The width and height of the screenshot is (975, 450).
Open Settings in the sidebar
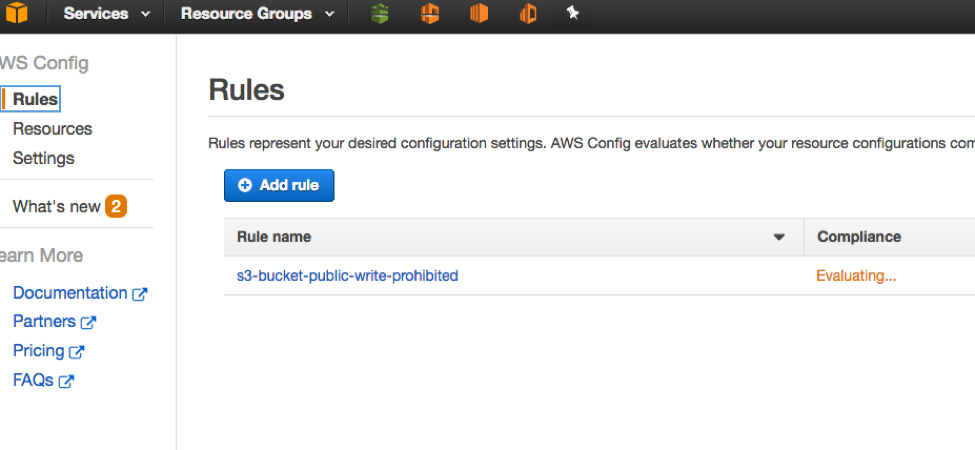coord(43,158)
